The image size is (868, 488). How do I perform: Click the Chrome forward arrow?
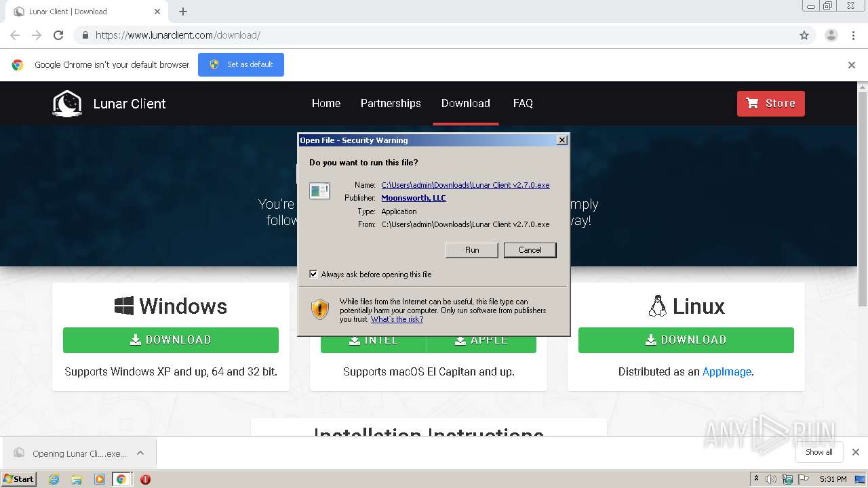(37, 35)
